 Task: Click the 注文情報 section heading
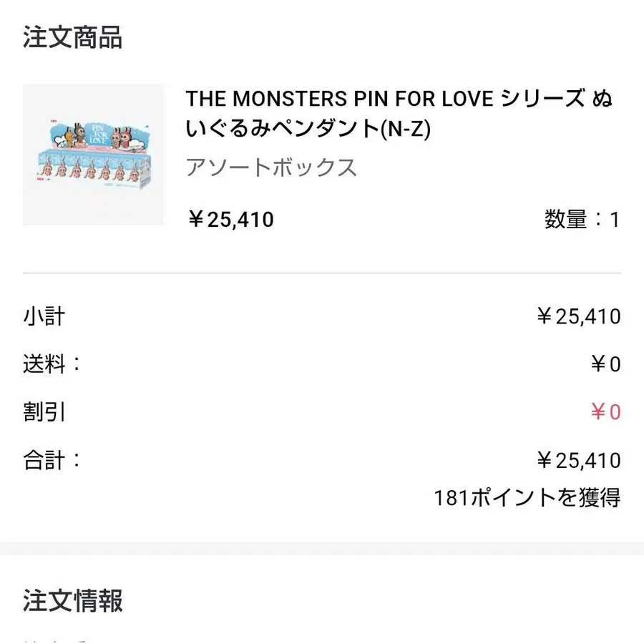coord(73,600)
